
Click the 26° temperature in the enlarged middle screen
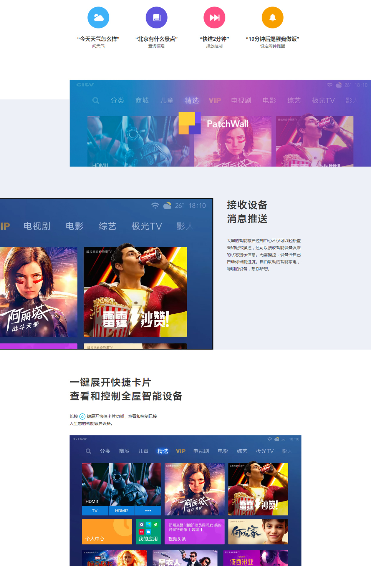(x=179, y=205)
